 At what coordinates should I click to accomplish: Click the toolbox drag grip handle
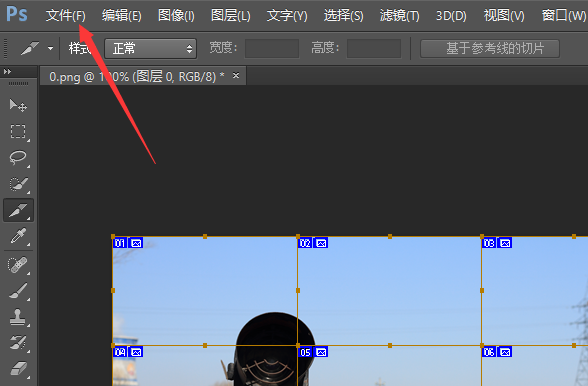[18, 83]
